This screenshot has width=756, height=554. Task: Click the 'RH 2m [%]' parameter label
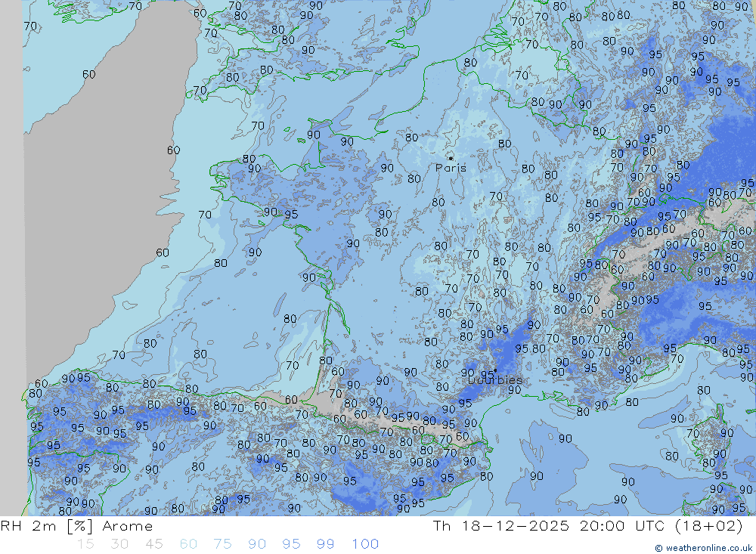pos(46,525)
